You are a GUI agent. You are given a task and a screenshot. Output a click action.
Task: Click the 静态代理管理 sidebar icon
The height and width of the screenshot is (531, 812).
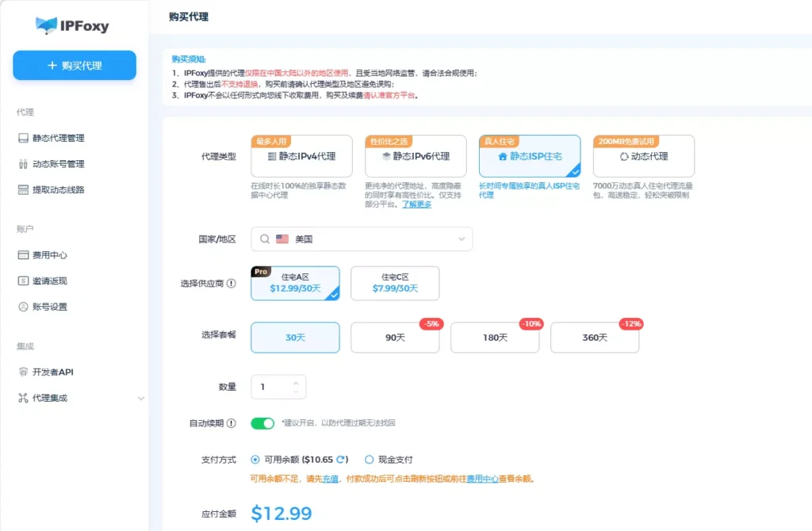click(23, 138)
